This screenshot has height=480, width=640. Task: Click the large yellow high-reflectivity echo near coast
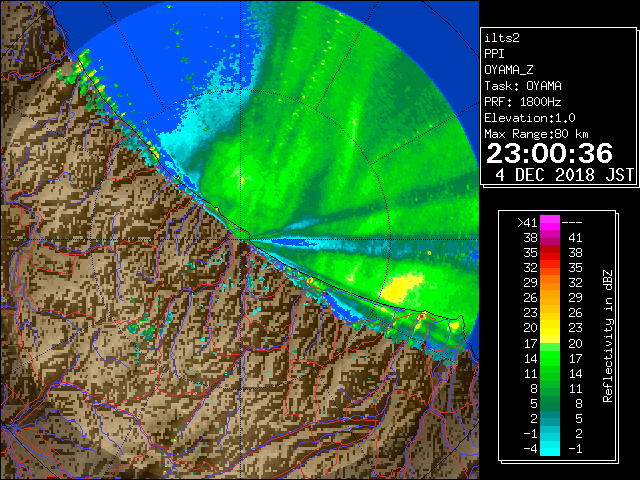tap(401, 288)
